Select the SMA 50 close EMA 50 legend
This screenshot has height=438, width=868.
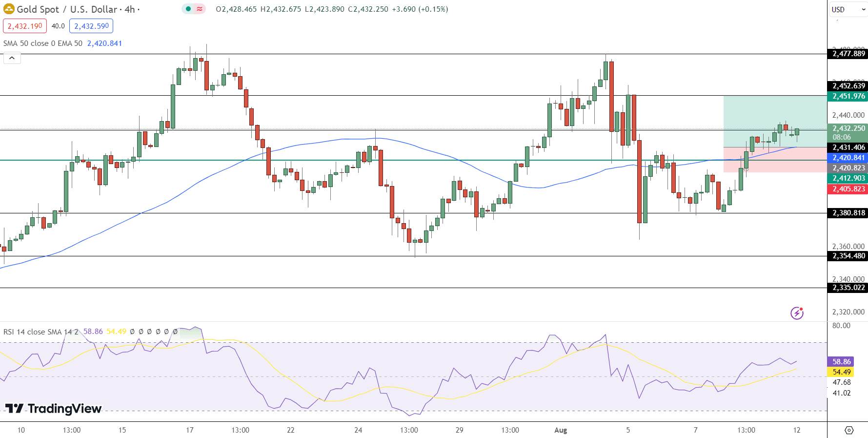coord(43,43)
